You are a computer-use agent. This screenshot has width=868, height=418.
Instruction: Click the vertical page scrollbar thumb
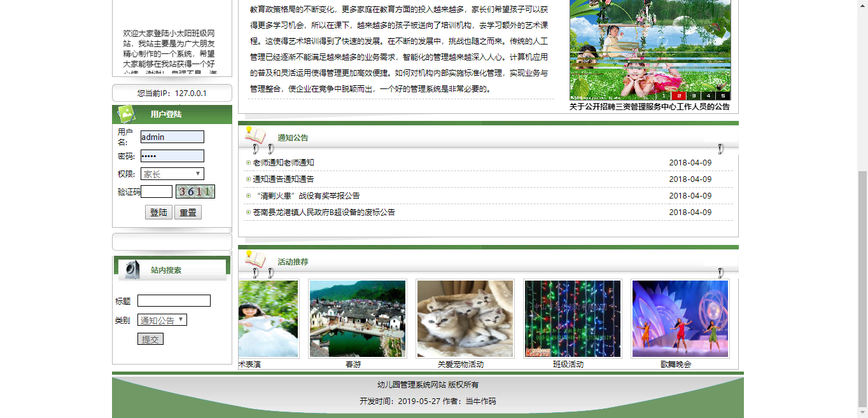click(862, 288)
